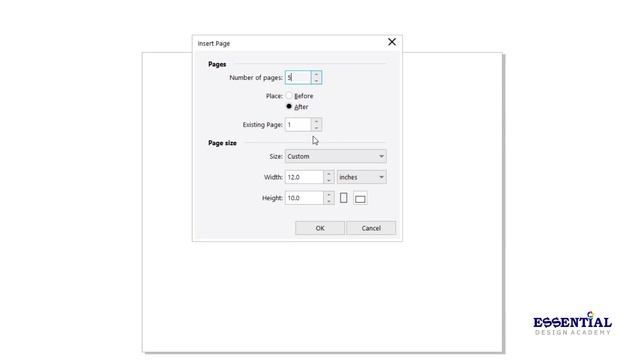This screenshot has height=360, width=640.
Task: Increase Width with up arrow
Action: pyautogui.click(x=329, y=174)
